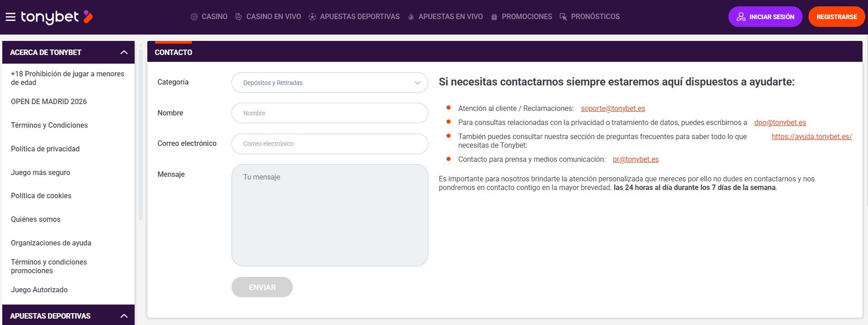Go to APUESTAS DEPORTIVAS in top nav
This screenshot has width=868, height=325.
click(x=360, y=17)
